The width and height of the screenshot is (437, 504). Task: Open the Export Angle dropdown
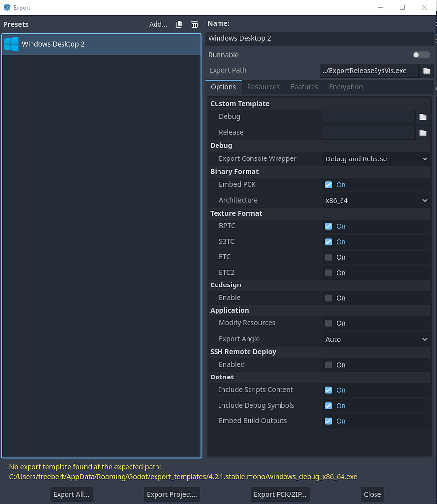[375, 339]
